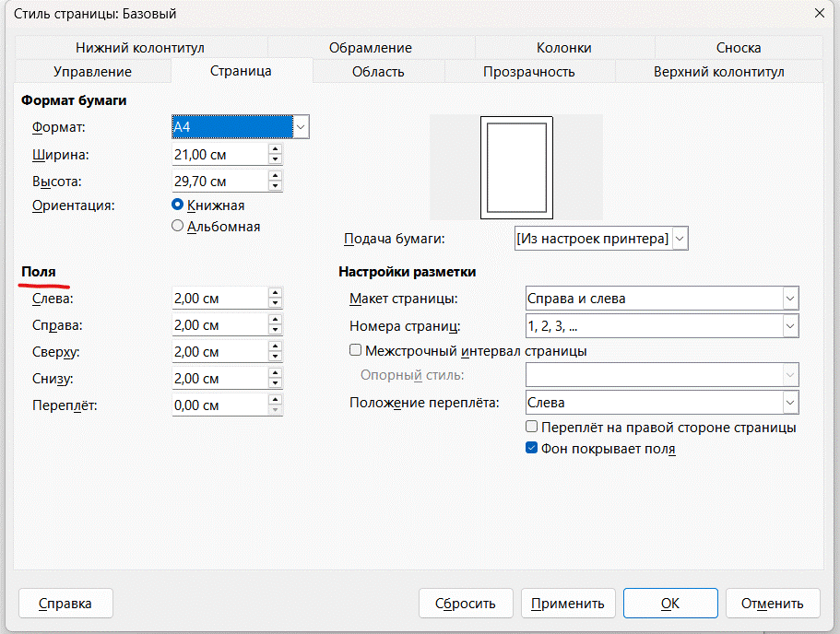840x634 pixels.
Task: Enable Межстрочный интервал страницы checkbox
Action: [x=355, y=350]
